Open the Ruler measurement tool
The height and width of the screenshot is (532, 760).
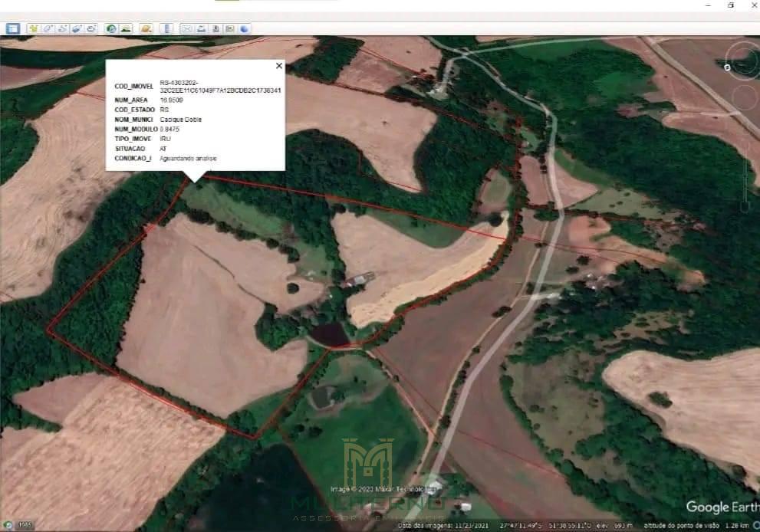point(168,28)
